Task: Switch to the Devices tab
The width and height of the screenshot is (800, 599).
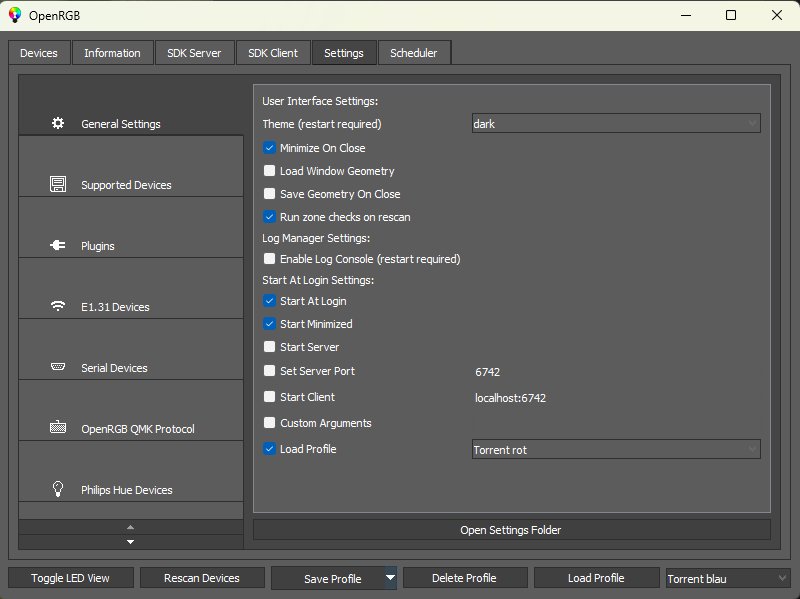Action: point(39,53)
